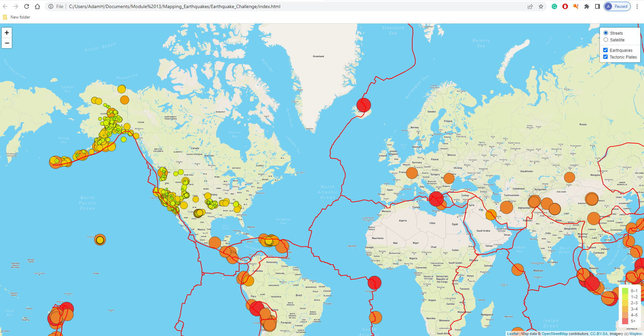Click the red ad-blocker stop icon
The width and height of the screenshot is (644, 336).
[565, 6]
